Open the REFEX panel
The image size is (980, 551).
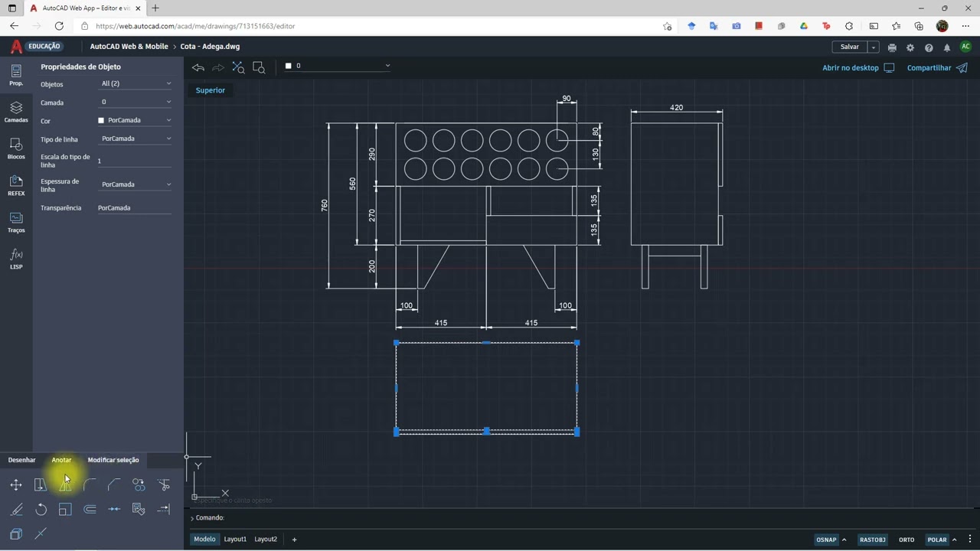coord(16,185)
